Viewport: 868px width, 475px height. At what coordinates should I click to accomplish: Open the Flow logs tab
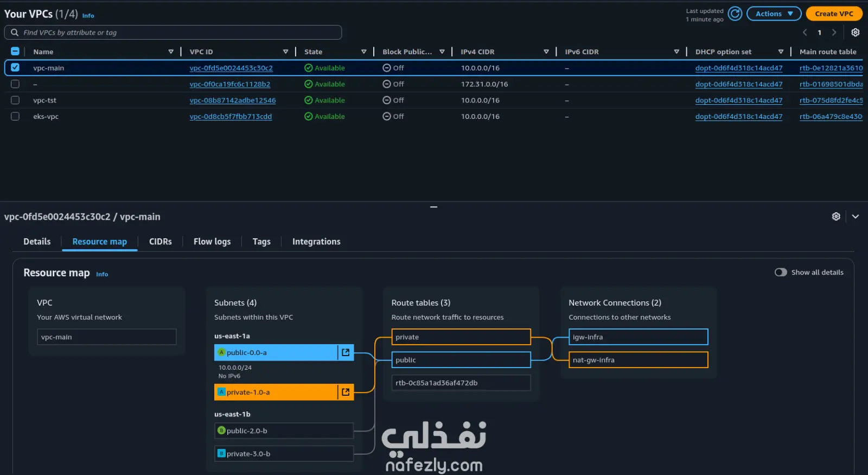pyautogui.click(x=212, y=242)
